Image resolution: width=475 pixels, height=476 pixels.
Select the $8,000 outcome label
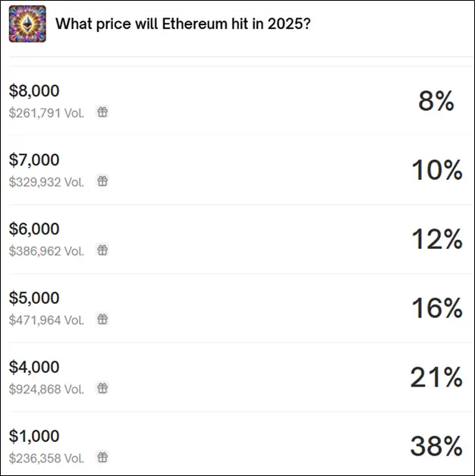[34, 91]
